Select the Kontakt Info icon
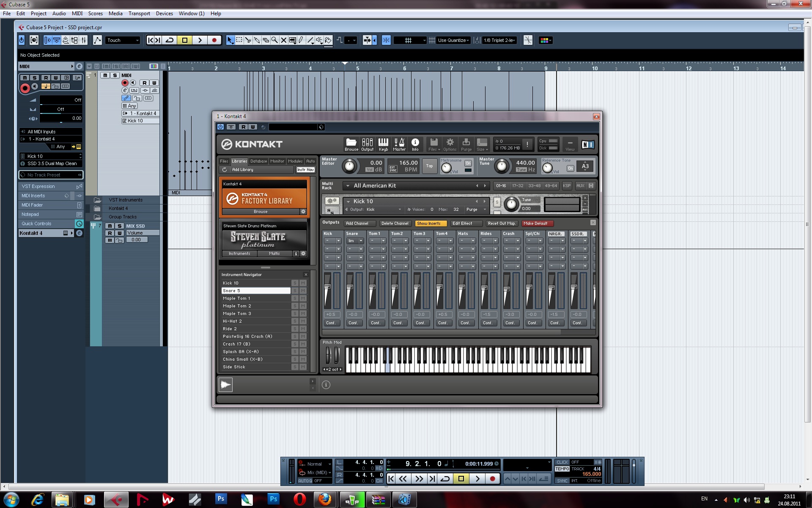The height and width of the screenshot is (508, 812). point(415,144)
